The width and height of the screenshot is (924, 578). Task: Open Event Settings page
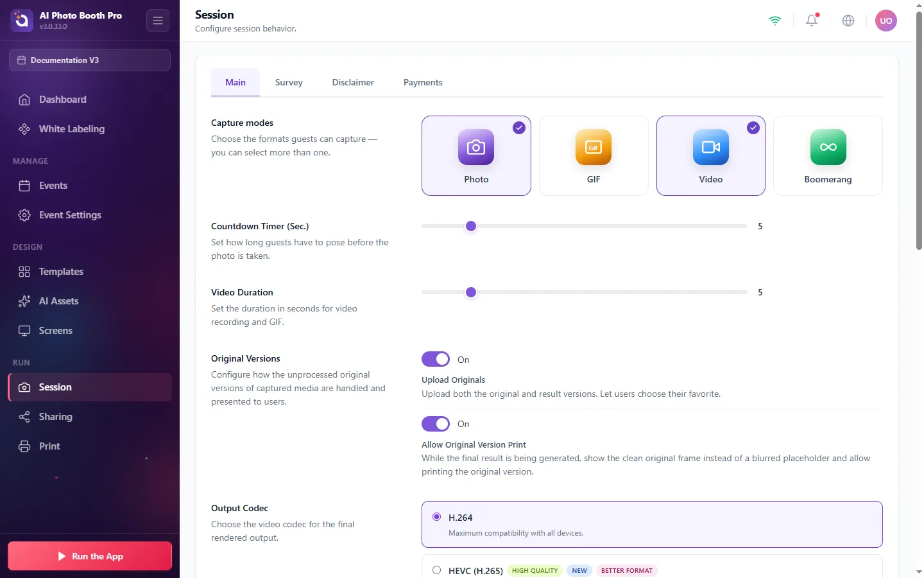point(90,215)
